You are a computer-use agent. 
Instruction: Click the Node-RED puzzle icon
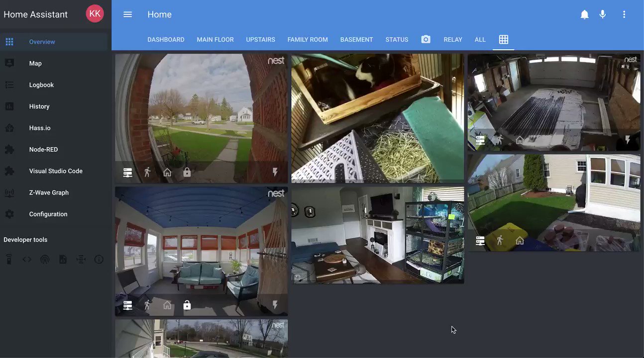tap(9, 149)
